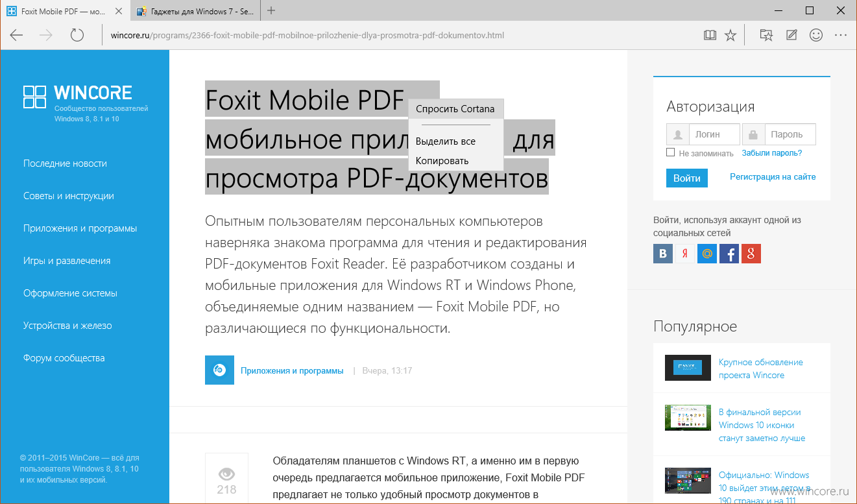Screen dimensions: 857x504
Task: Log in with Yandex social icon
Action: pos(685,254)
